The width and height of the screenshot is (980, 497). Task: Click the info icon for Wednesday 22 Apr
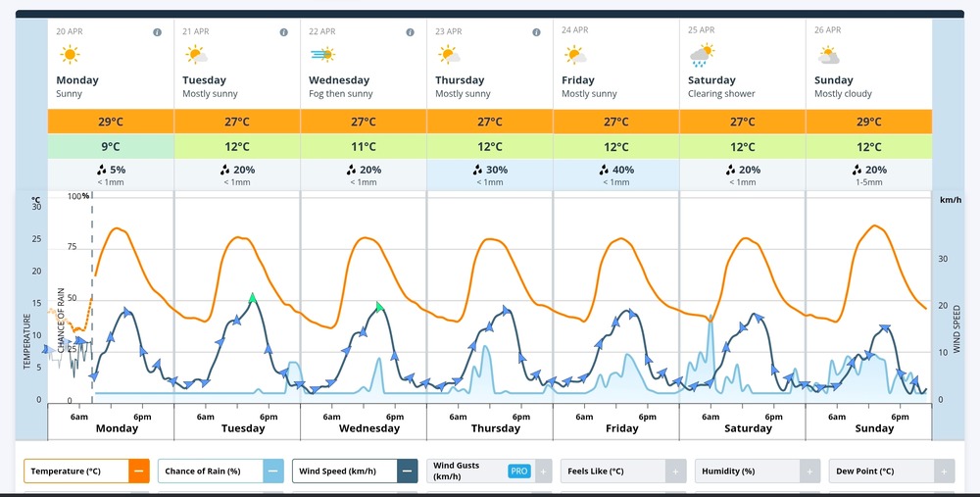(x=410, y=32)
